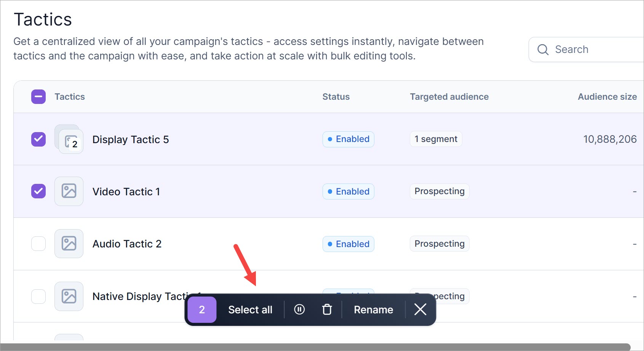Uncheck the Display Tactic 5 checkbox
The image size is (644, 351).
[38, 139]
